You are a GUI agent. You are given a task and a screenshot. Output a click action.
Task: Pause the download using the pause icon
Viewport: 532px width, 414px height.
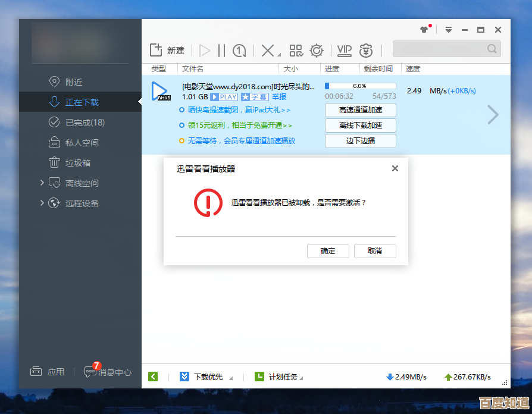[221, 51]
